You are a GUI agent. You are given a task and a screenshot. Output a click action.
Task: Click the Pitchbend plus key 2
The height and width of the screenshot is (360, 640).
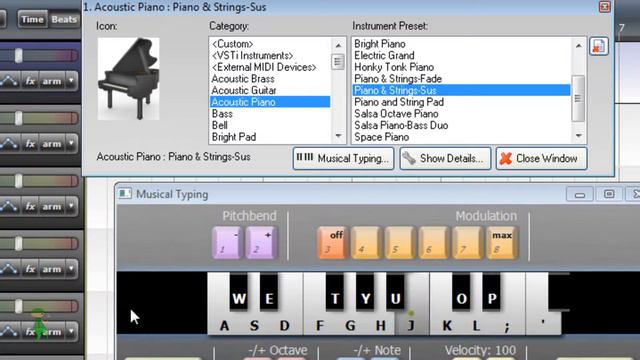click(261, 243)
